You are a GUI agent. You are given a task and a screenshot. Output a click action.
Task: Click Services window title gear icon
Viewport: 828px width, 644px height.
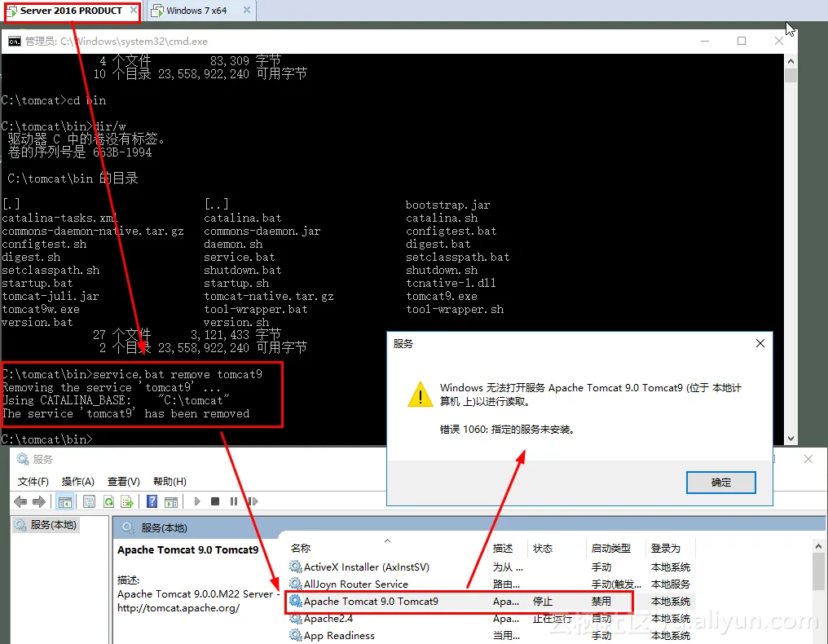(23, 459)
